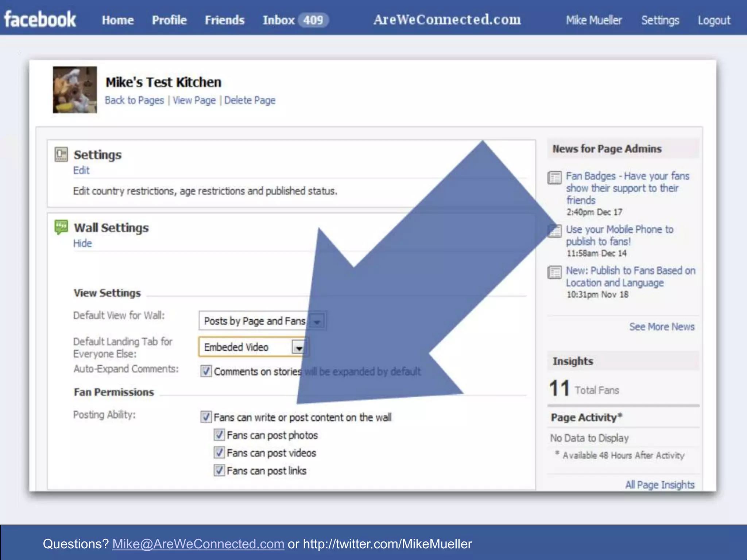Image resolution: width=747 pixels, height=560 pixels.
Task: Click the Delete Page link
Action: [x=250, y=100]
